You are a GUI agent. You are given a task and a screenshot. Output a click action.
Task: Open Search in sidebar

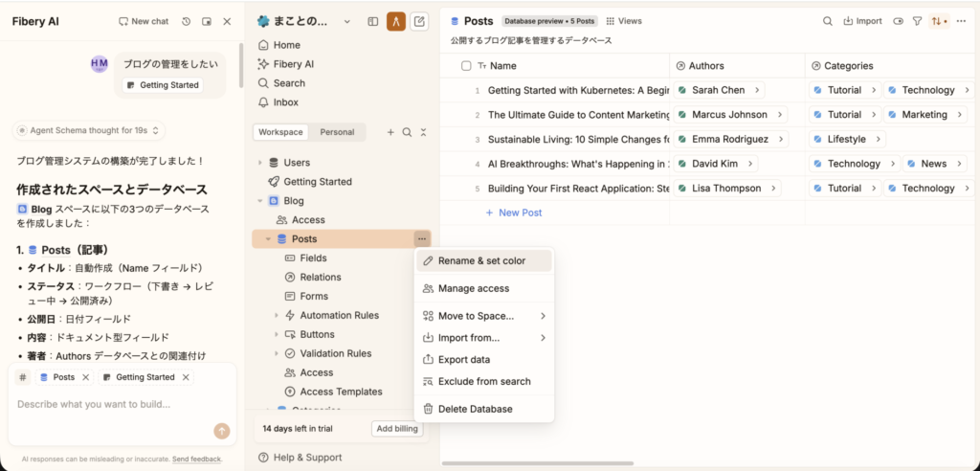pyautogui.click(x=342, y=83)
